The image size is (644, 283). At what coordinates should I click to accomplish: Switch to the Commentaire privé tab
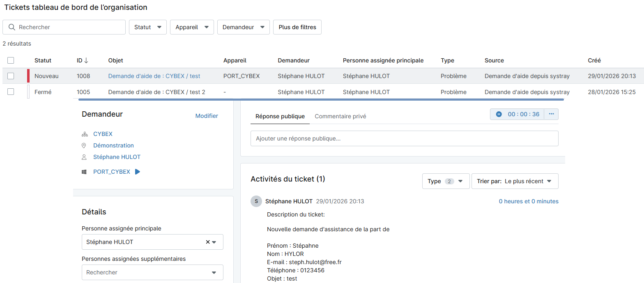point(340,116)
